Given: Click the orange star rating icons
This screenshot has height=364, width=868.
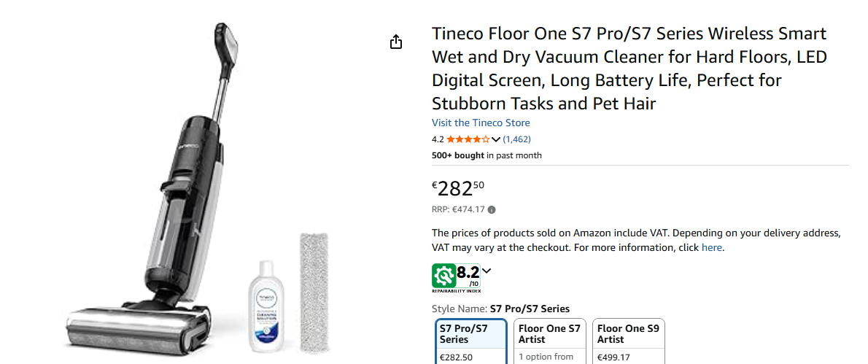Looking at the screenshot, I should tap(468, 139).
